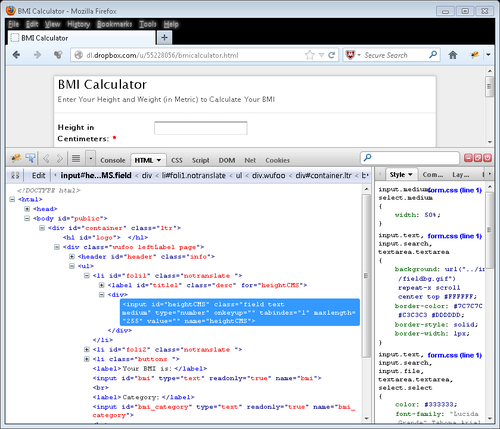This screenshot has height=429, width=500.
Task: Switch to Firebug Cookies tab
Action: coord(277,160)
